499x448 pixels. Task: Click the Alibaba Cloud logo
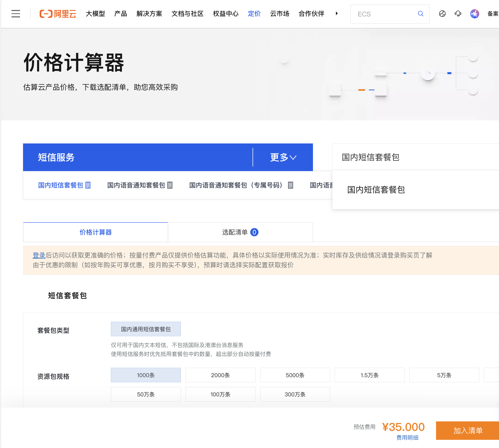click(58, 14)
